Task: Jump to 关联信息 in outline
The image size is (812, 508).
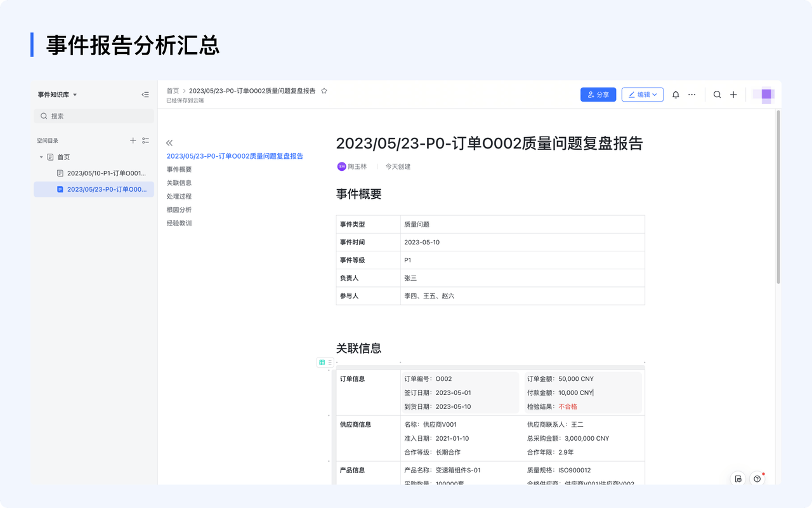Action: [179, 183]
